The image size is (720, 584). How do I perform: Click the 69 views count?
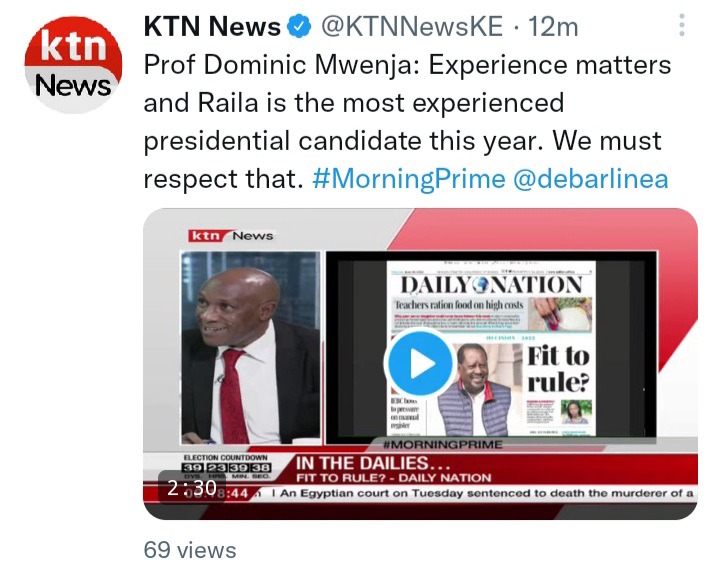[190, 550]
